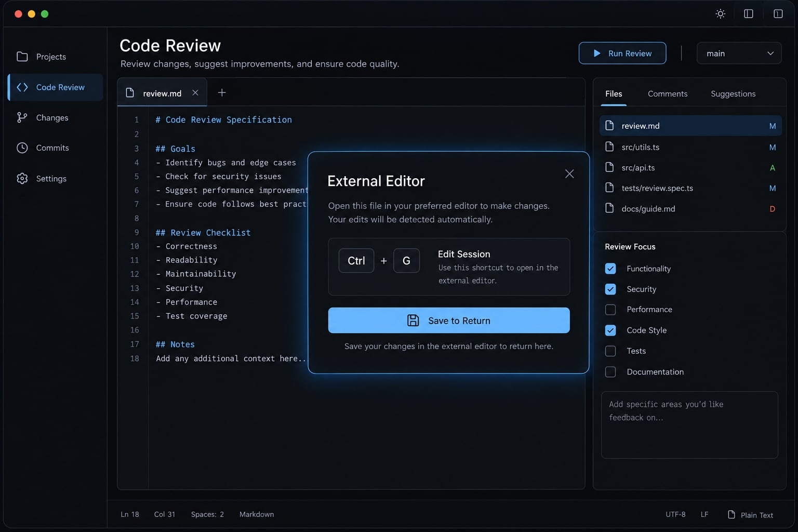Click the Save to Return button

coord(449,321)
